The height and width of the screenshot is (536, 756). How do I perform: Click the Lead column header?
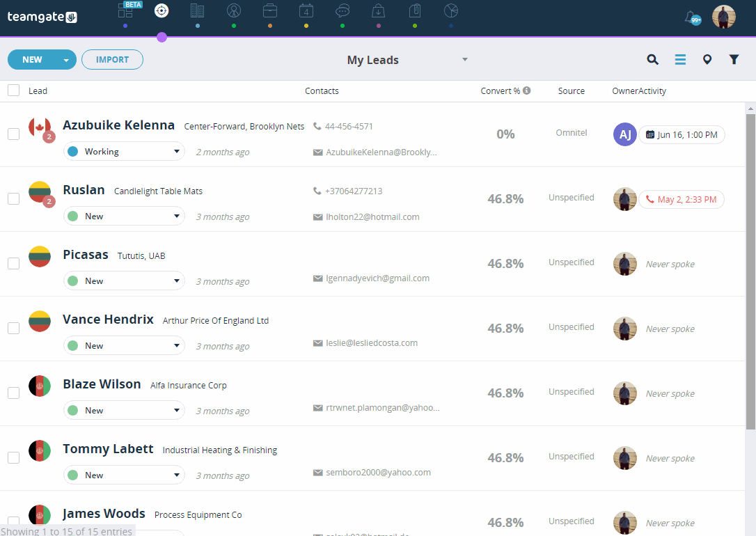coord(38,90)
